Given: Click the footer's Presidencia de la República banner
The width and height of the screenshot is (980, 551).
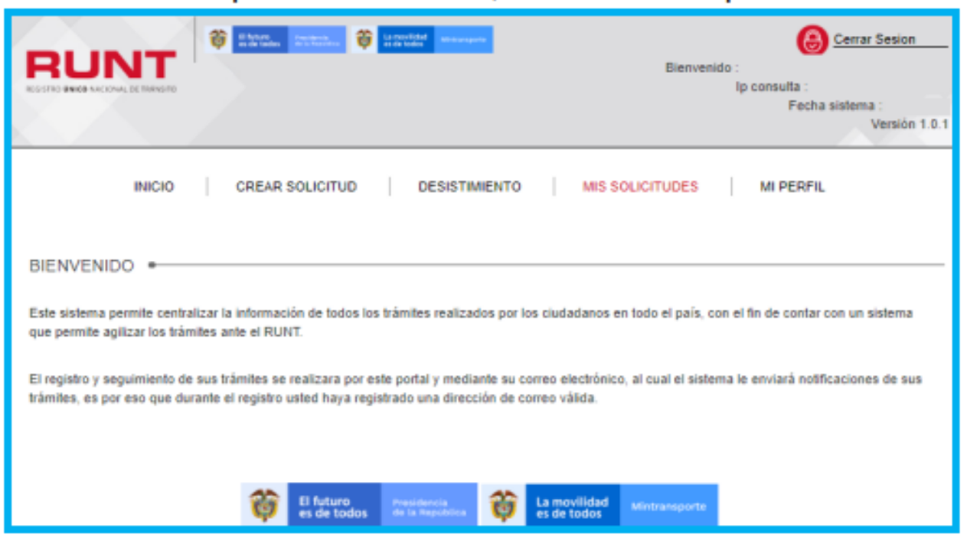Looking at the screenshot, I should pyautogui.click(x=429, y=505).
